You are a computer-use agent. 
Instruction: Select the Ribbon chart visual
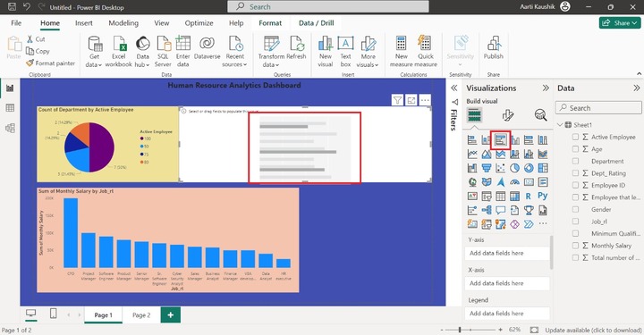543,155
